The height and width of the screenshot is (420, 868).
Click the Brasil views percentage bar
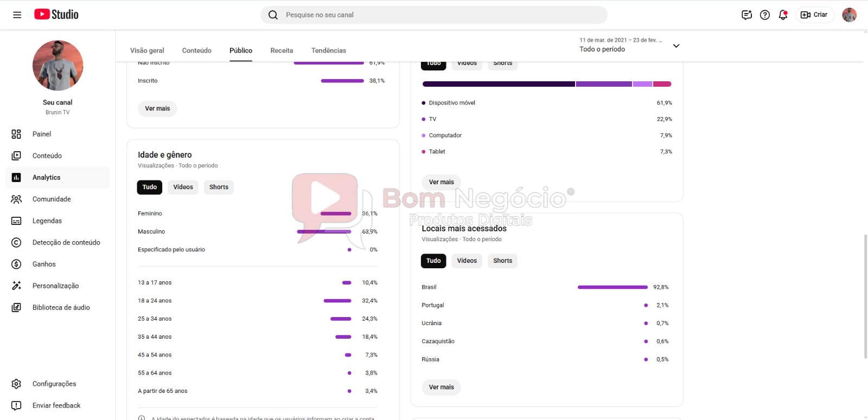pos(612,287)
